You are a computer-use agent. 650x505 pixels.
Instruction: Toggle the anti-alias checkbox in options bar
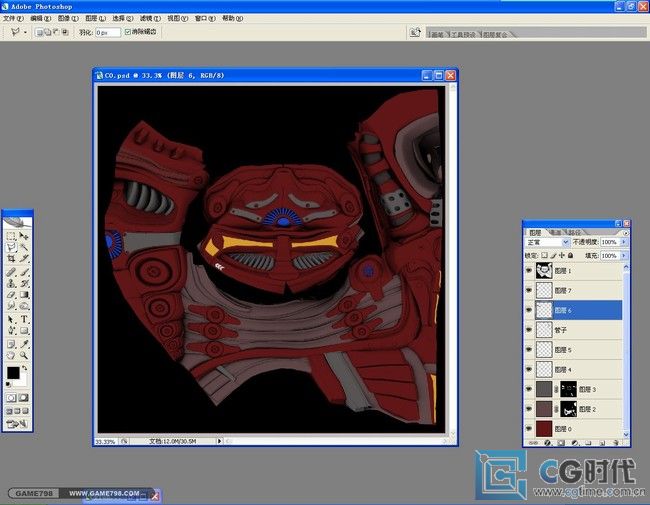coord(128,32)
